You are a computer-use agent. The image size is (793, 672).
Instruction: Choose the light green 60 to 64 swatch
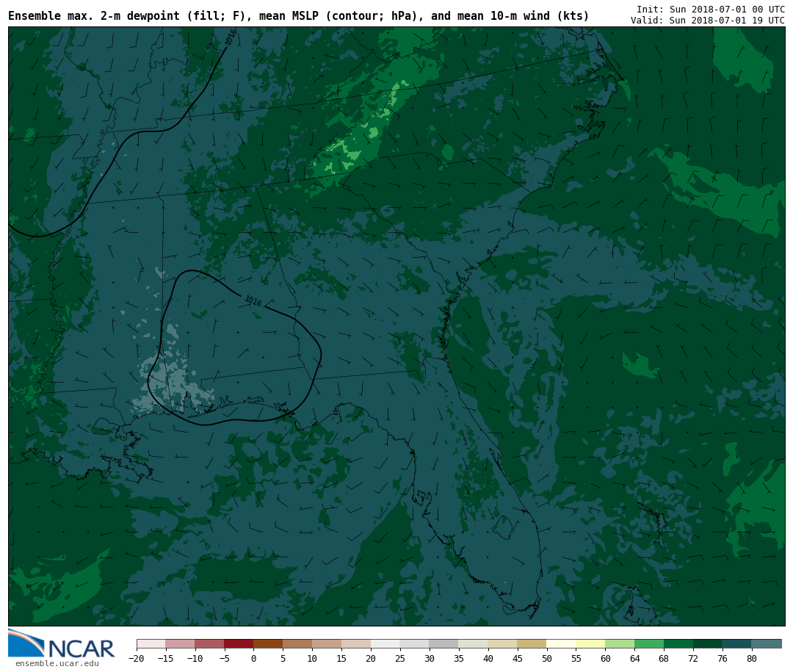point(620,643)
